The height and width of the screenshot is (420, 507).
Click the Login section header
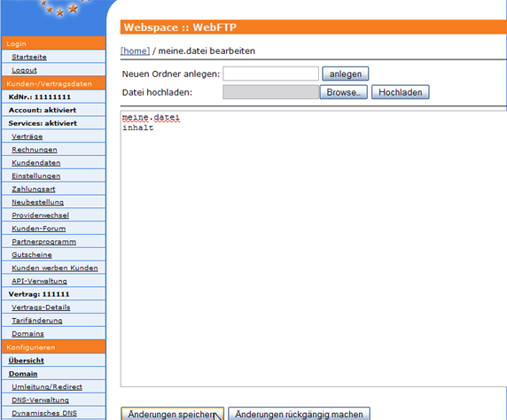54,43
